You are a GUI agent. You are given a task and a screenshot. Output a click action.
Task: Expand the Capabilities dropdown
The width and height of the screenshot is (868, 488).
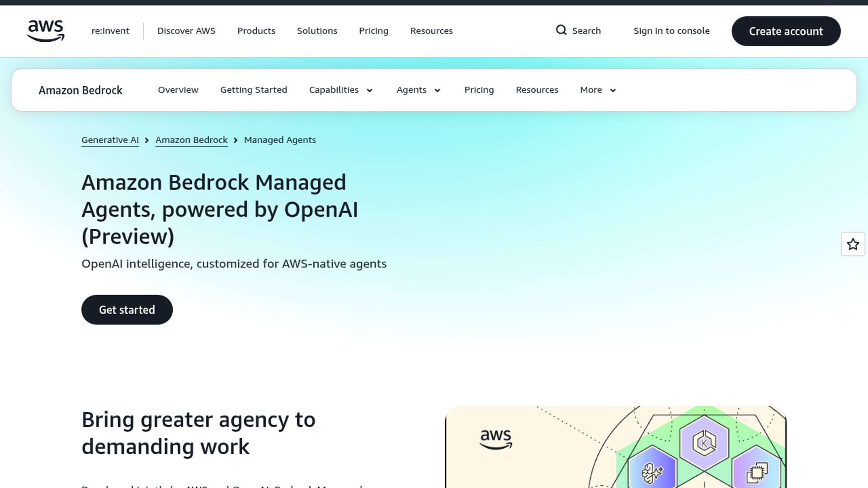click(341, 90)
